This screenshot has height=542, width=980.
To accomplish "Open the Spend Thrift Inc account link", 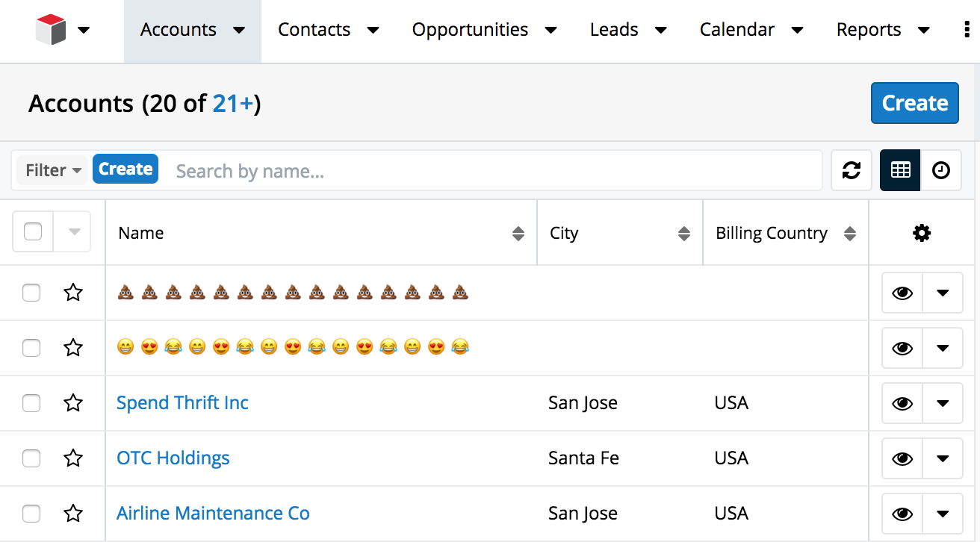I will point(182,403).
